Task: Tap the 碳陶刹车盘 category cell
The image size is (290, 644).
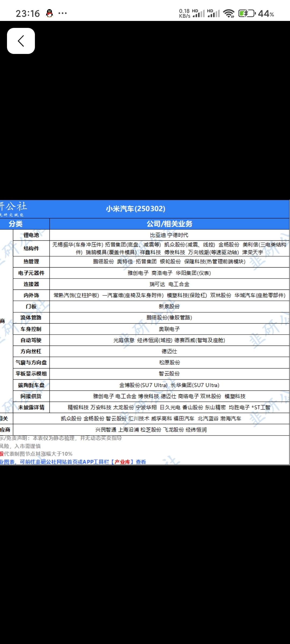Action: pos(31,385)
